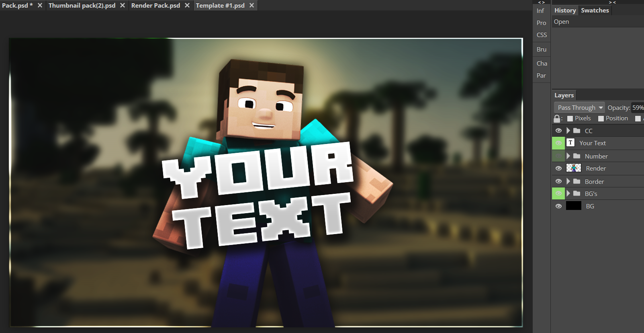The image size is (644, 333).
Task: Switch to the Render Pack.psd tab
Action: click(155, 6)
